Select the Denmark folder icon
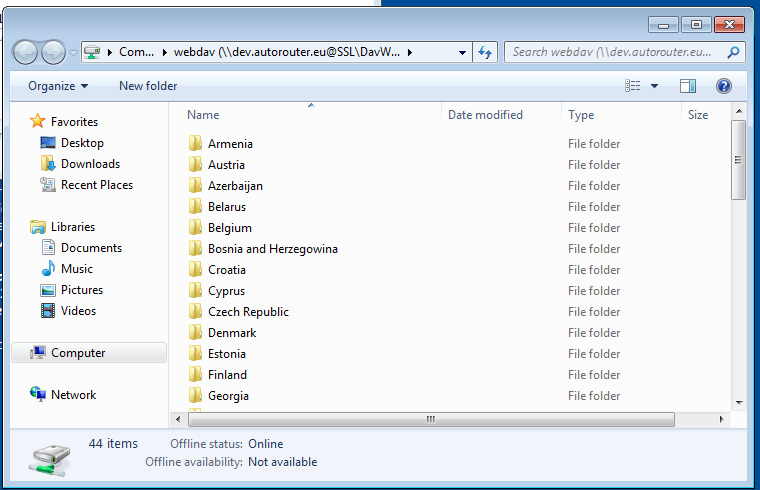Image resolution: width=760 pixels, height=490 pixels. click(x=195, y=332)
